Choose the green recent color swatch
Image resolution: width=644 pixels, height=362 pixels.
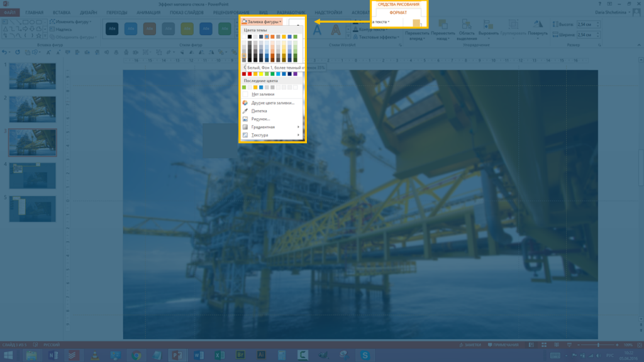(245, 87)
